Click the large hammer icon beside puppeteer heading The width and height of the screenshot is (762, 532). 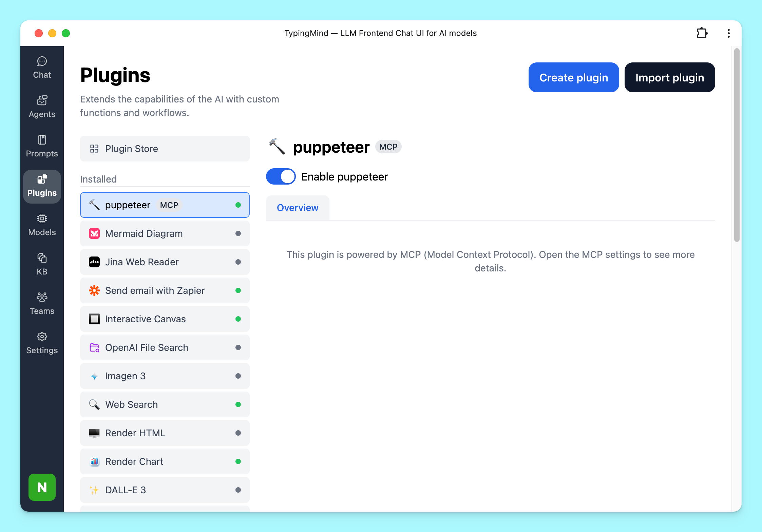tap(277, 147)
